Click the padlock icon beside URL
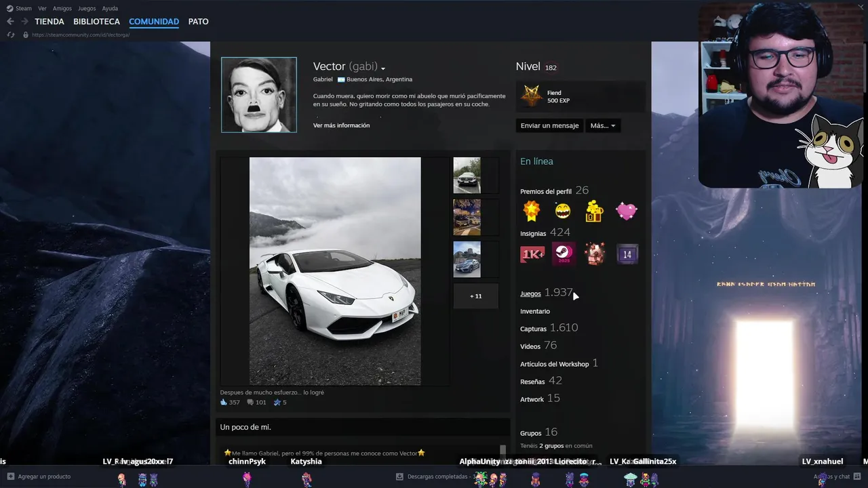868x488 pixels. pos(26,35)
